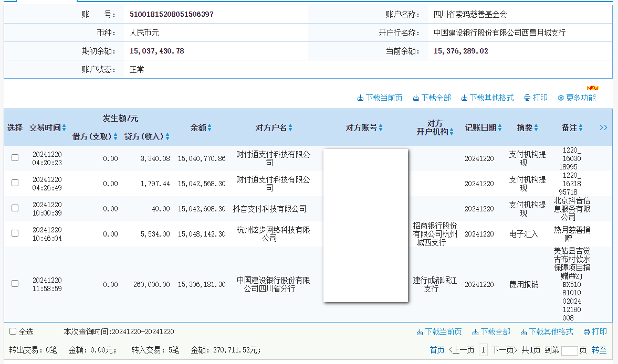Click top 下载全部 link
Screen dimensions: 618x364
pos(436,98)
